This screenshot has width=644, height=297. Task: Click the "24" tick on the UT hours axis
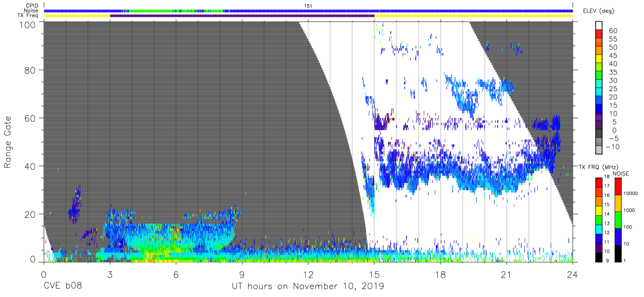[x=573, y=274]
